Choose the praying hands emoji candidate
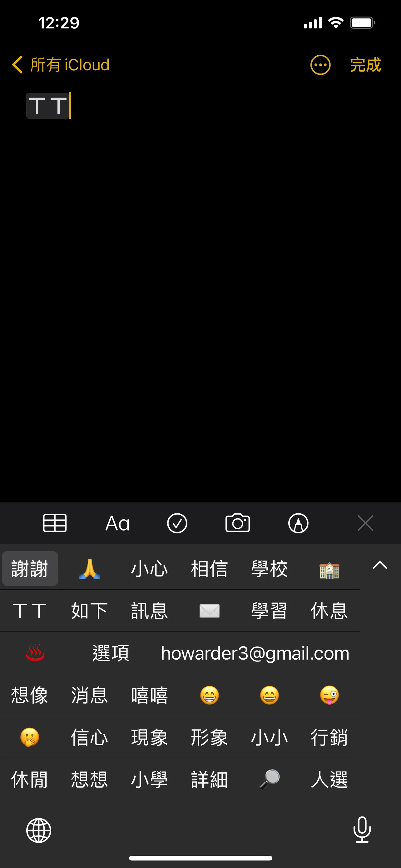This screenshot has width=401, height=868. click(90, 569)
